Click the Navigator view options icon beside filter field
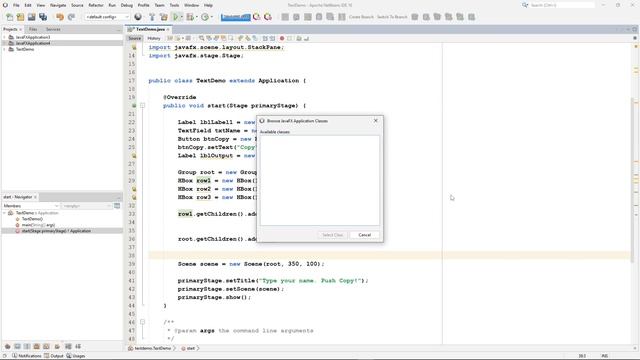Viewport: 640px width, 360px height. pos(117,206)
